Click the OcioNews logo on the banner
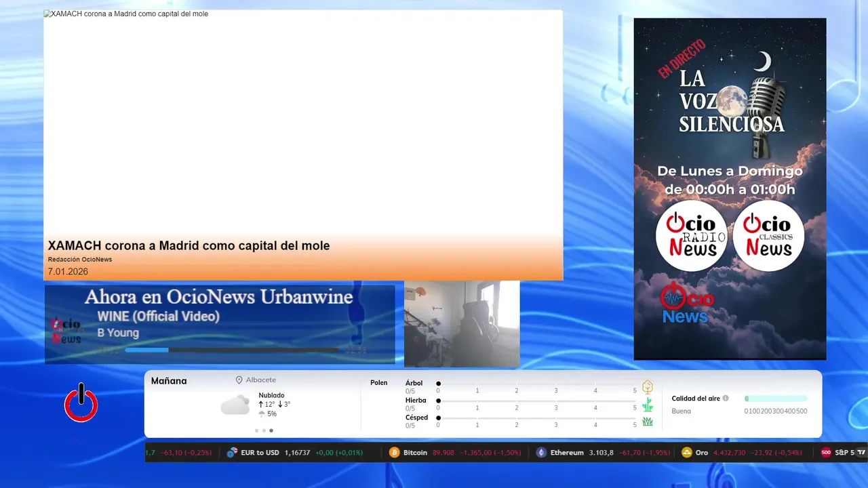Viewport: 868px width, 488px height. pyautogui.click(x=687, y=303)
